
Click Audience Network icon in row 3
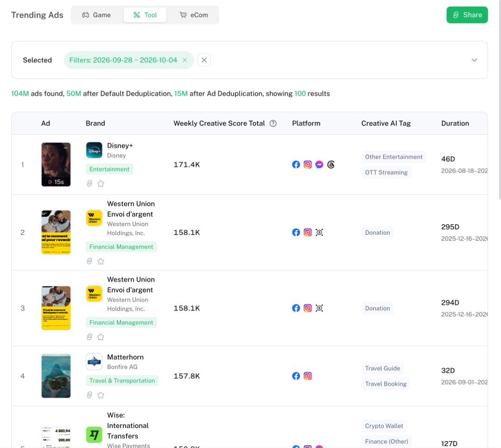(x=319, y=308)
